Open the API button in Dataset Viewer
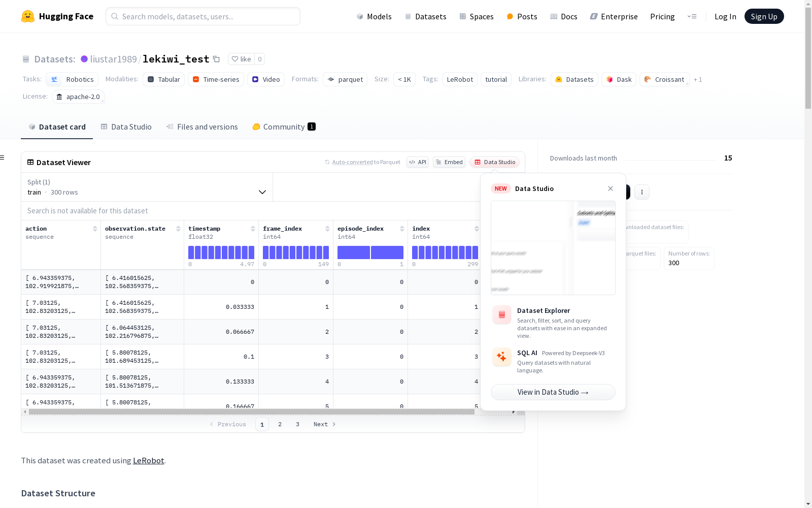 click(x=418, y=162)
